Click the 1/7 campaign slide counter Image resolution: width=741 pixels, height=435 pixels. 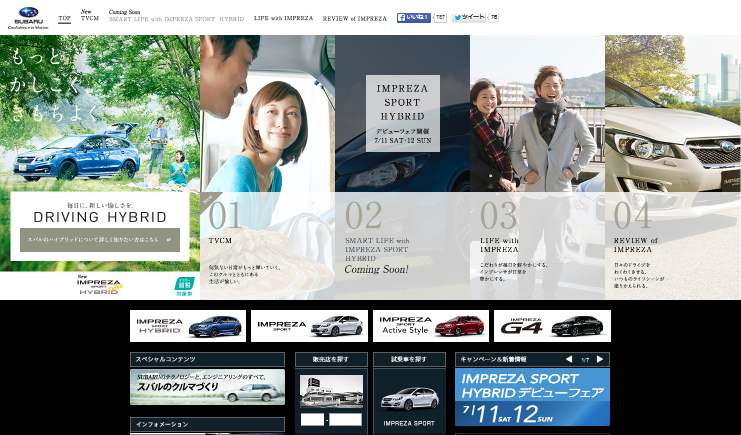point(585,360)
